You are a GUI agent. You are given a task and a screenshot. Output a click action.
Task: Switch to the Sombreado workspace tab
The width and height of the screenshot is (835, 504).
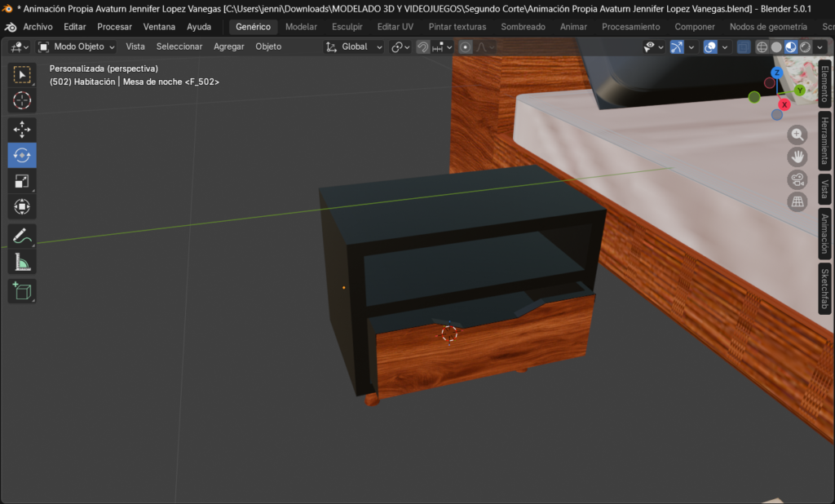[523, 27]
